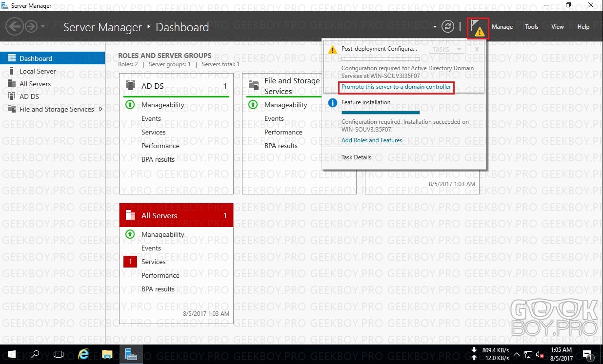This screenshot has width=603, height=364.
Task: Click the red Services alert badge in All Servers
Action: tap(130, 262)
